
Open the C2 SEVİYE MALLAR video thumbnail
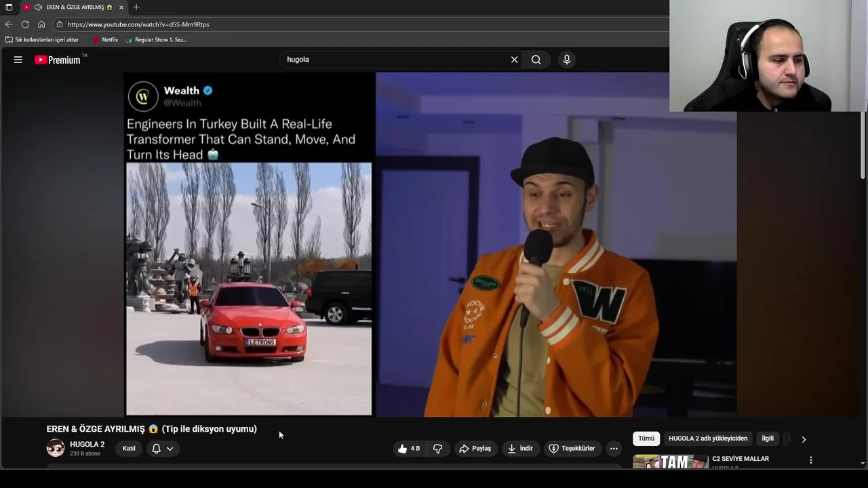(671, 461)
